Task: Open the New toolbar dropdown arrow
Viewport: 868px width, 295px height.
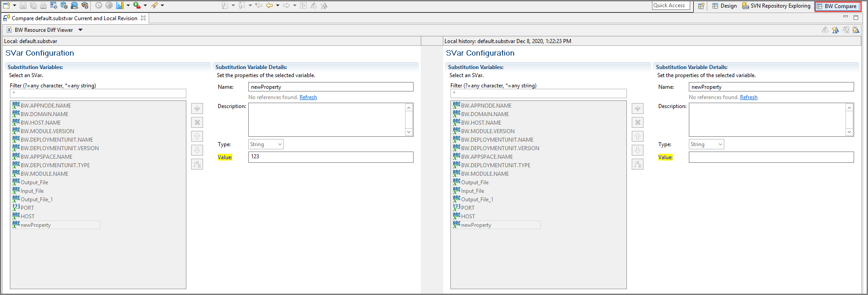Action: [14, 5]
